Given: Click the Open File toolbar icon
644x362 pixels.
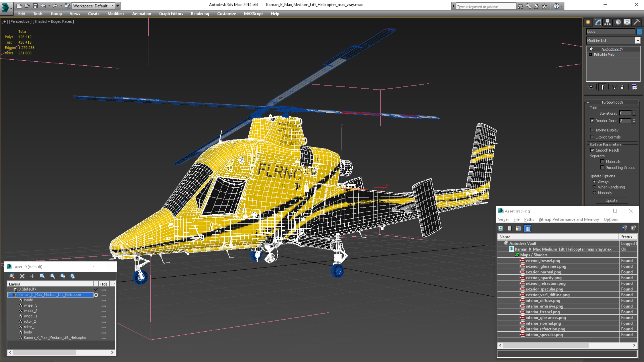Looking at the screenshot, I should 27,6.
